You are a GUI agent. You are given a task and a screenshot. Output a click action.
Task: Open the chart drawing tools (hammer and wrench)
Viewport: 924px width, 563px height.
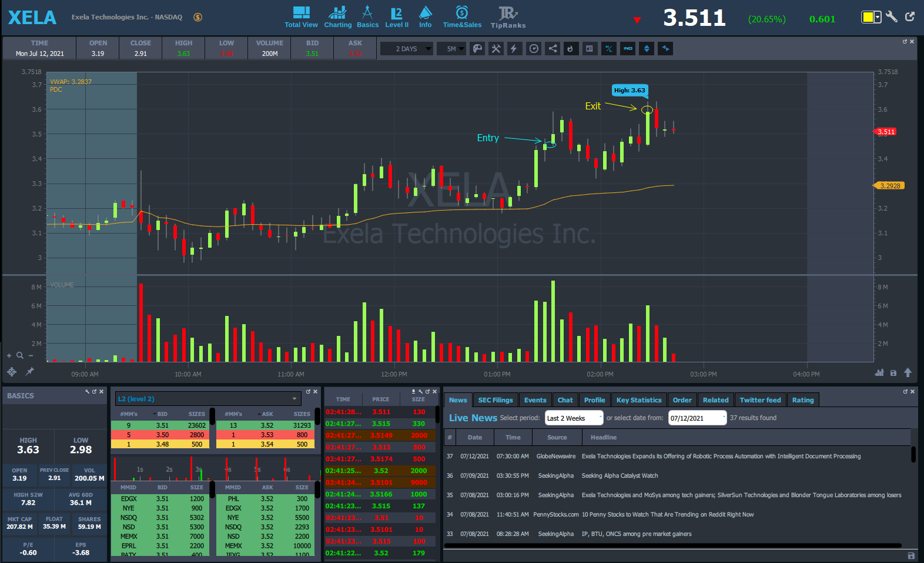point(496,49)
